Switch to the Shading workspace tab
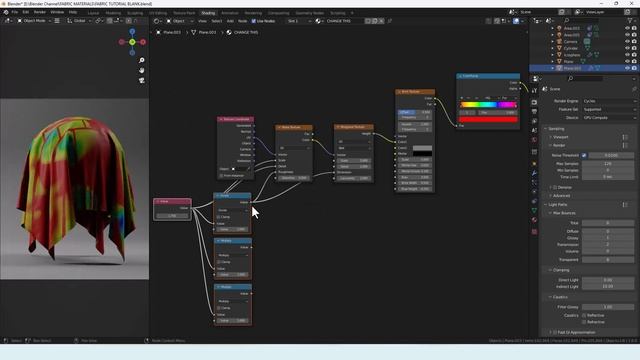This screenshot has width=640, height=360. click(x=208, y=13)
